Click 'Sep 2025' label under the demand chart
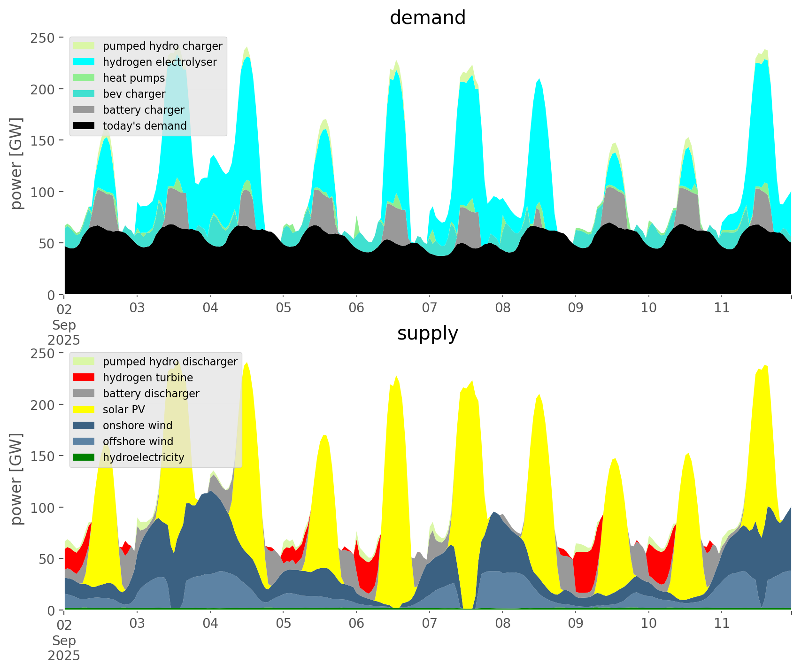Viewport: 801px width, 672px height. 64,332
